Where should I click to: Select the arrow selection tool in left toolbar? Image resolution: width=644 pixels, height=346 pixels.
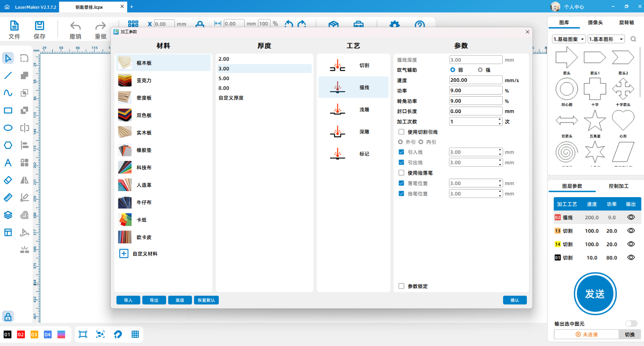point(8,58)
